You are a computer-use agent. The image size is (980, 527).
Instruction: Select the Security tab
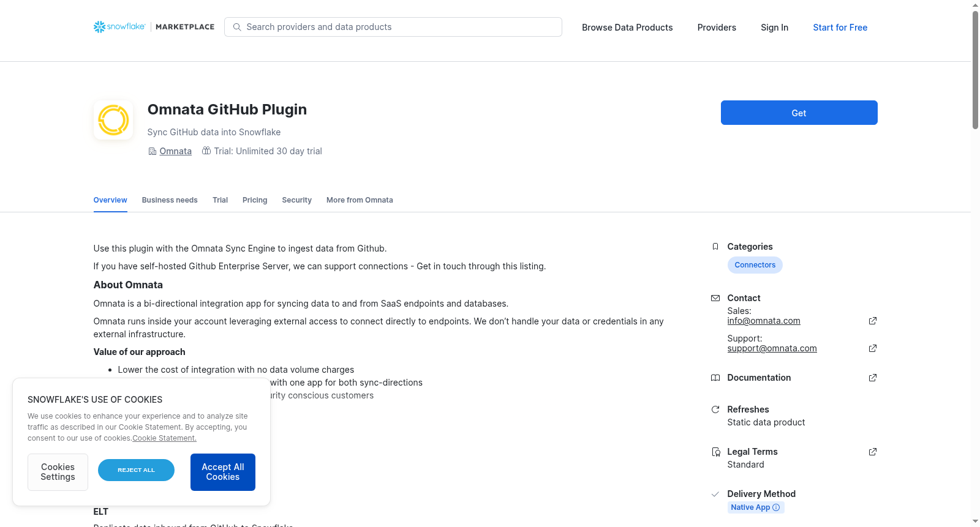point(296,200)
